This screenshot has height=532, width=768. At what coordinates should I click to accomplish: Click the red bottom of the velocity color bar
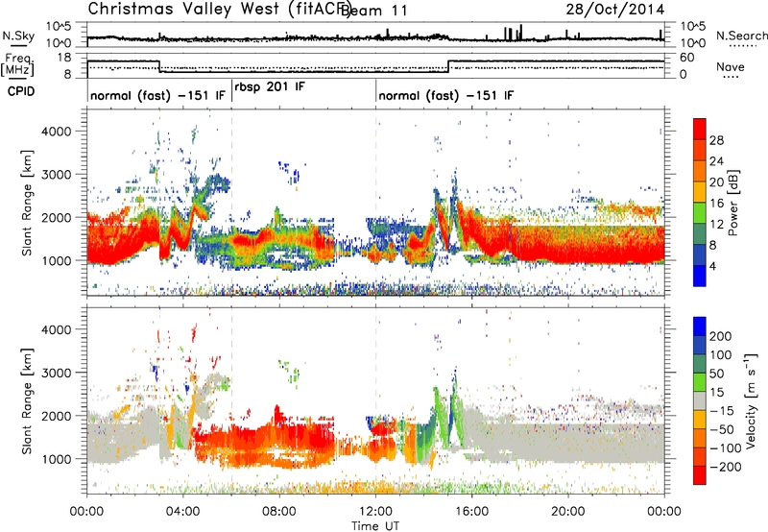700,475
